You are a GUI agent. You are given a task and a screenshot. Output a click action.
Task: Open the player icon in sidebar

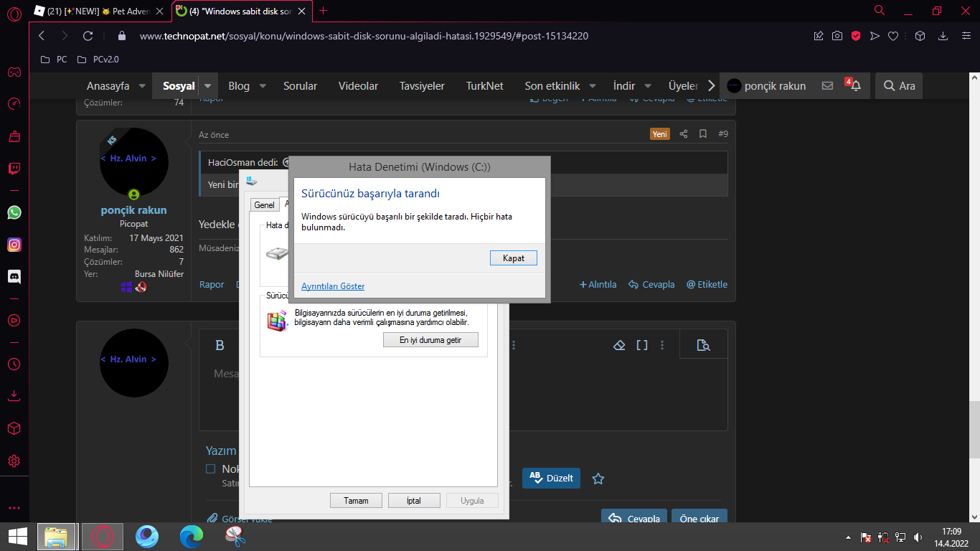point(14,321)
